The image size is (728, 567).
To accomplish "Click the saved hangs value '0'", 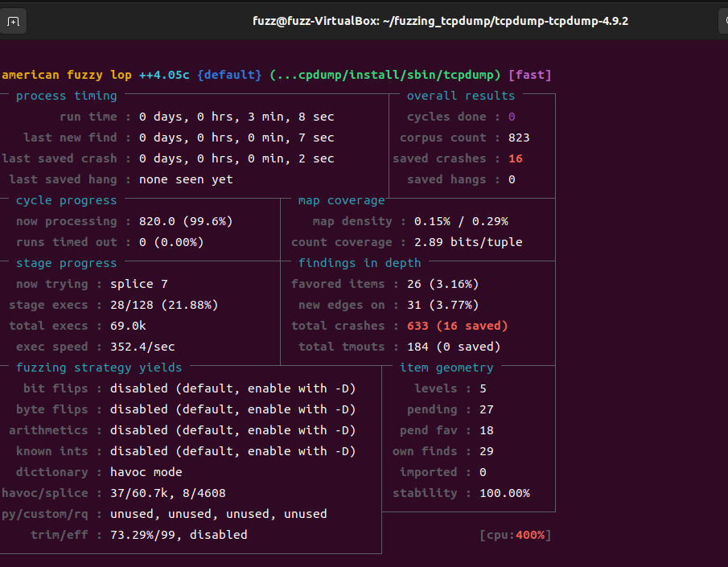I will pyautogui.click(x=512, y=179).
